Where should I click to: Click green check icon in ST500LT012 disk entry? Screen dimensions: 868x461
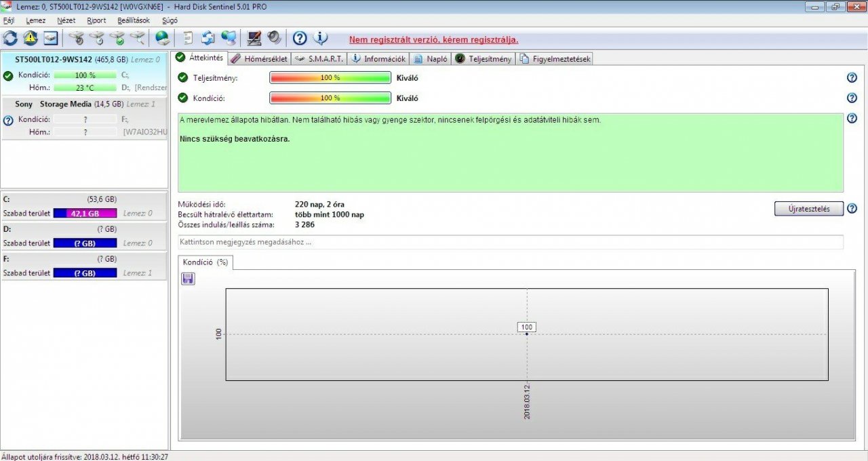[8, 76]
